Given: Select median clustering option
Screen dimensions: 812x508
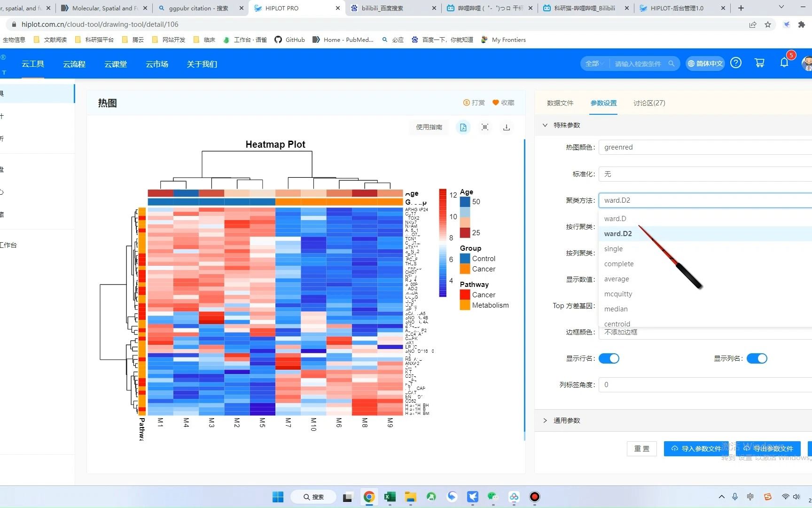Looking at the screenshot, I should pyautogui.click(x=705, y=309).
